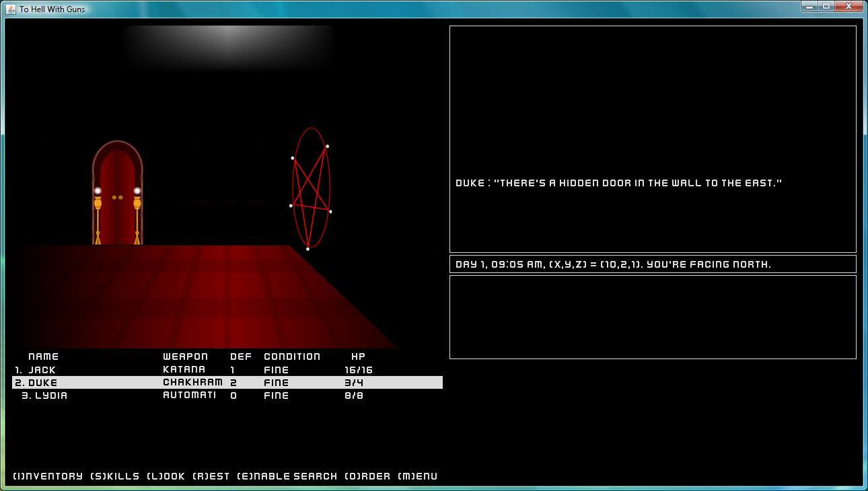Select party member Jack row

coord(227,370)
